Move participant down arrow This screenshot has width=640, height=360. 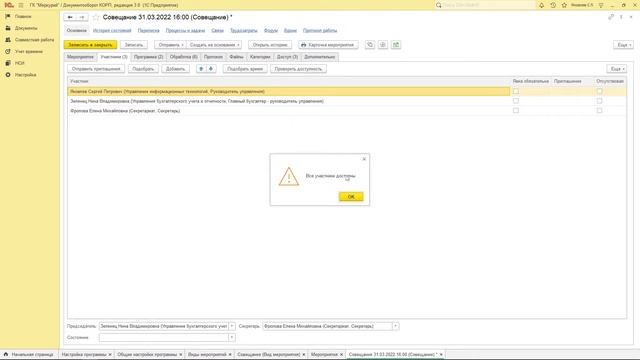211,69
